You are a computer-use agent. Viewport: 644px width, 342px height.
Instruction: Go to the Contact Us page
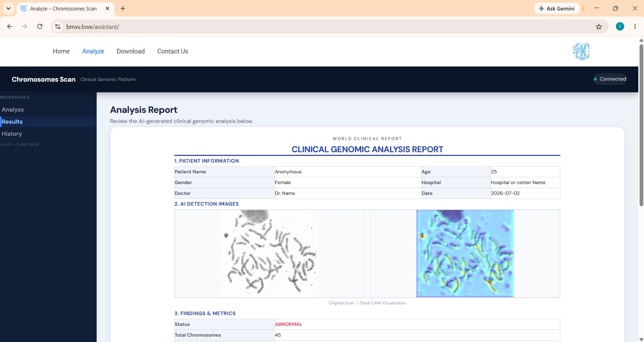173,51
